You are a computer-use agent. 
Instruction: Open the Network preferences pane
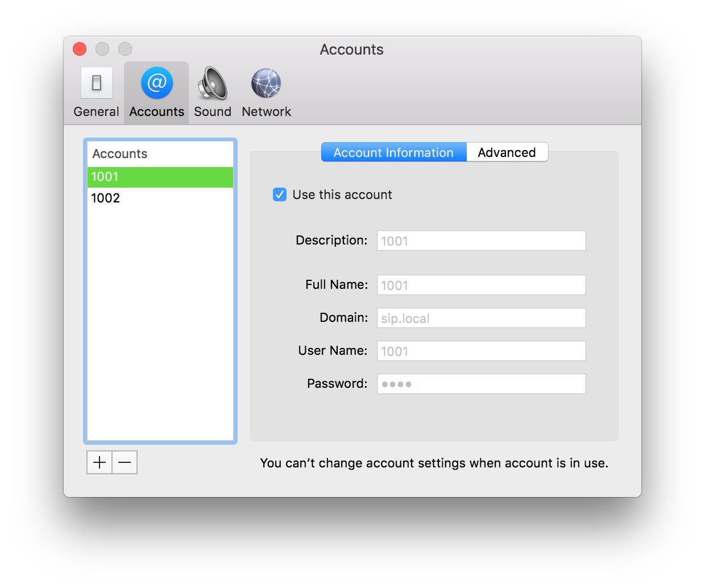pos(266,93)
